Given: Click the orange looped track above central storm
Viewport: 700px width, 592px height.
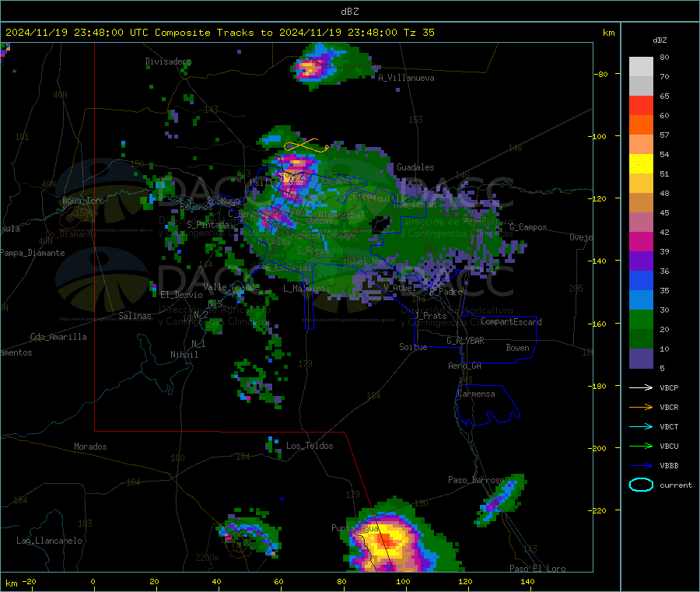Looking at the screenshot, I should point(306,145).
